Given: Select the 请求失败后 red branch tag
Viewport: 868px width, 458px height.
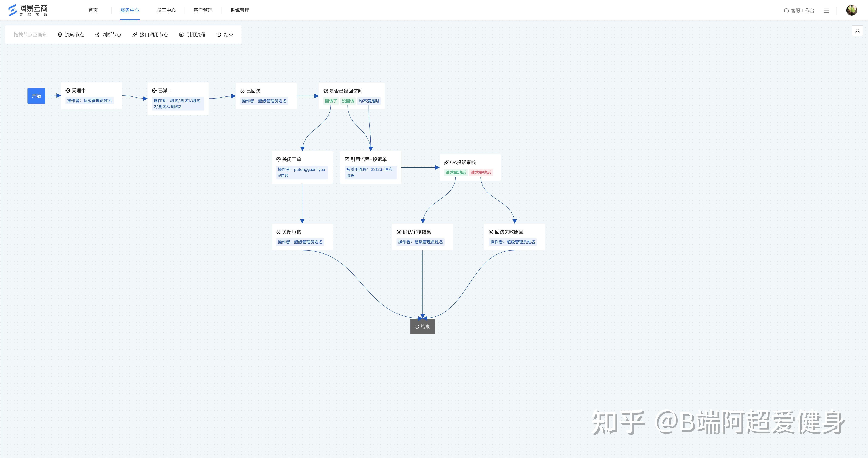Looking at the screenshot, I should 481,172.
